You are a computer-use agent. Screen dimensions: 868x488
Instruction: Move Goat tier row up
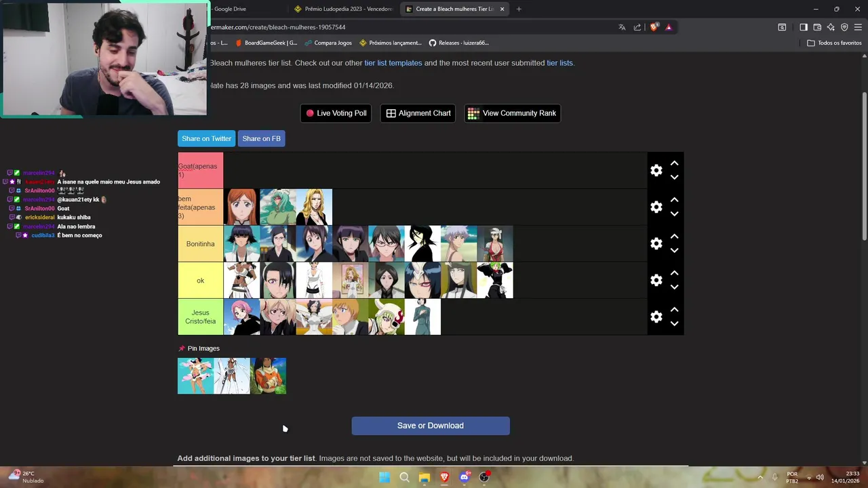pos(674,163)
